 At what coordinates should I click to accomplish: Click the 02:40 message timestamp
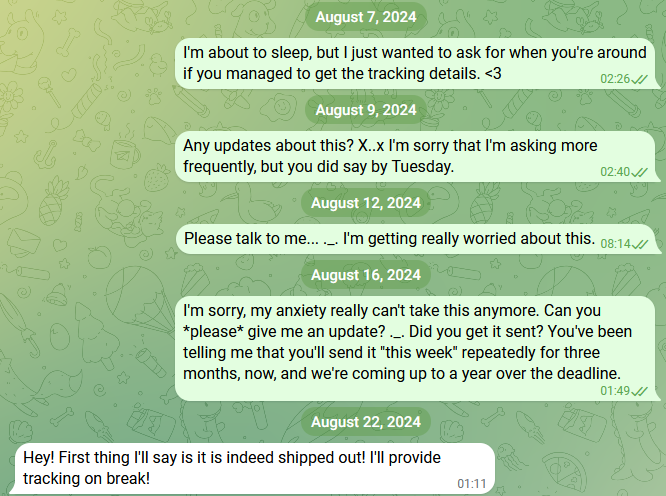click(614, 171)
